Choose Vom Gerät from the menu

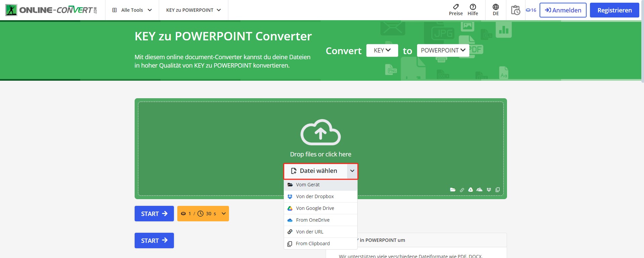[321, 185]
